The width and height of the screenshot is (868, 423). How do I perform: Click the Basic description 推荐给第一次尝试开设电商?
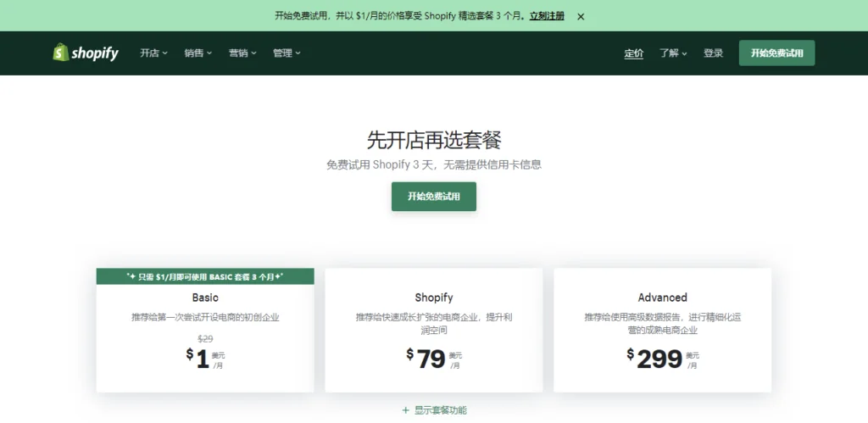(x=205, y=318)
